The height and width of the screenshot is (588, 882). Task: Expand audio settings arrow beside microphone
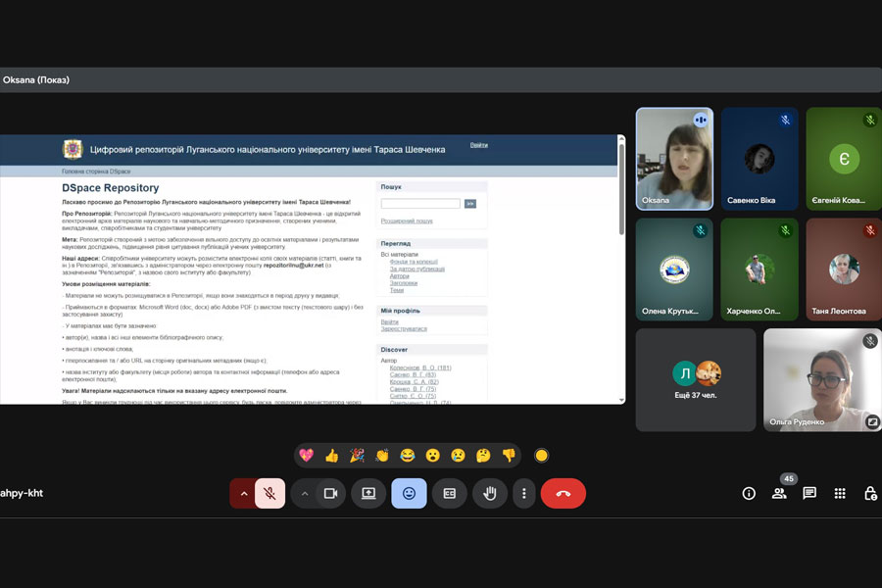(x=242, y=493)
